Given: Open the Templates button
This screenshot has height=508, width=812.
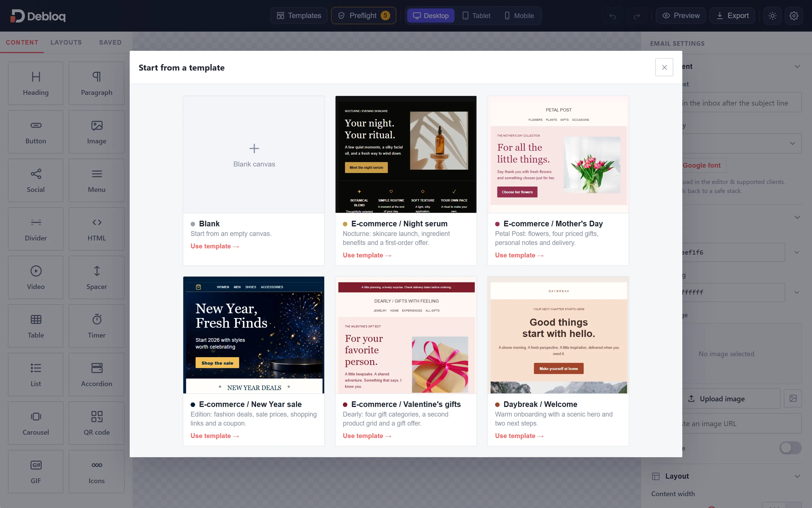Looking at the screenshot, I should click(x=299, y=16).
